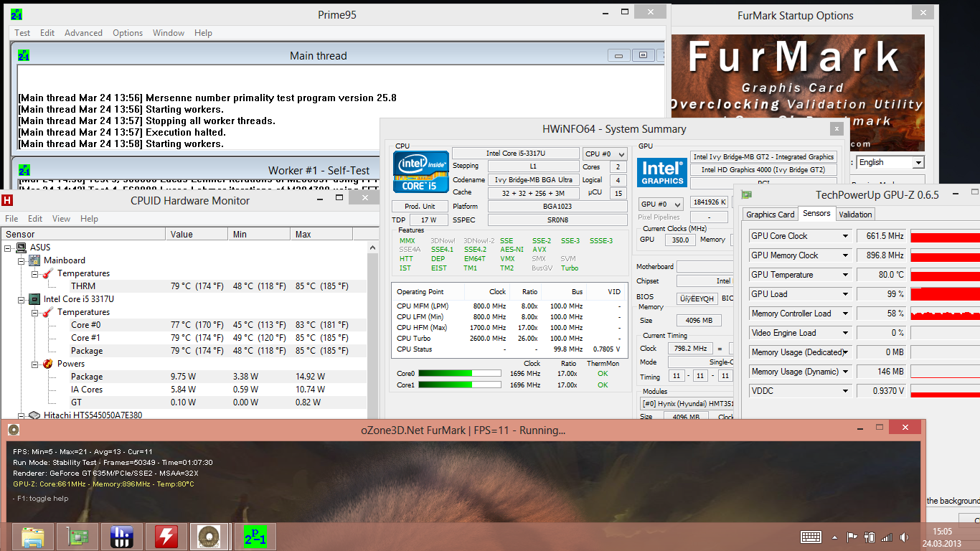Click the Main thread window icon
The width and height of the screenshot is (980, 551).
[24, 55]
